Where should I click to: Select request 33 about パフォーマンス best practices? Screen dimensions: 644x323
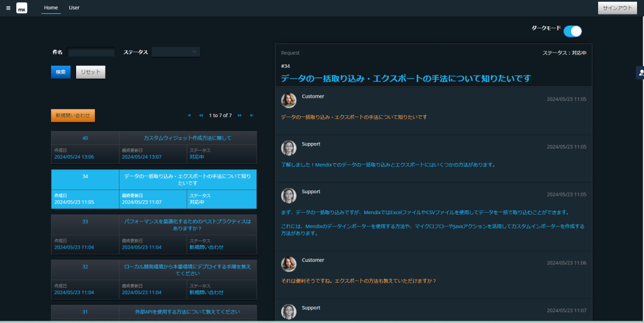click(187, 225)
